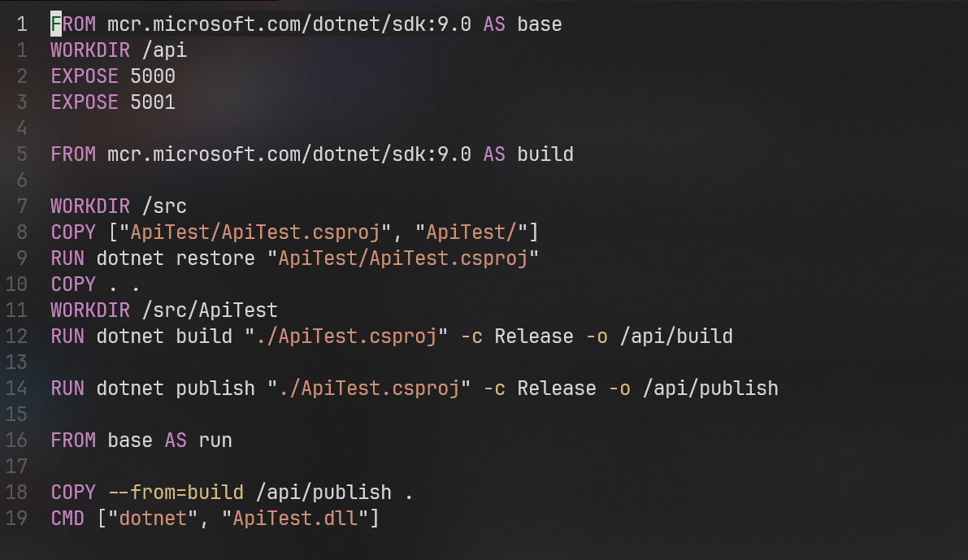968x560 pixels.
Task: Click the port number 5001
Action: [x=153, y=102]
